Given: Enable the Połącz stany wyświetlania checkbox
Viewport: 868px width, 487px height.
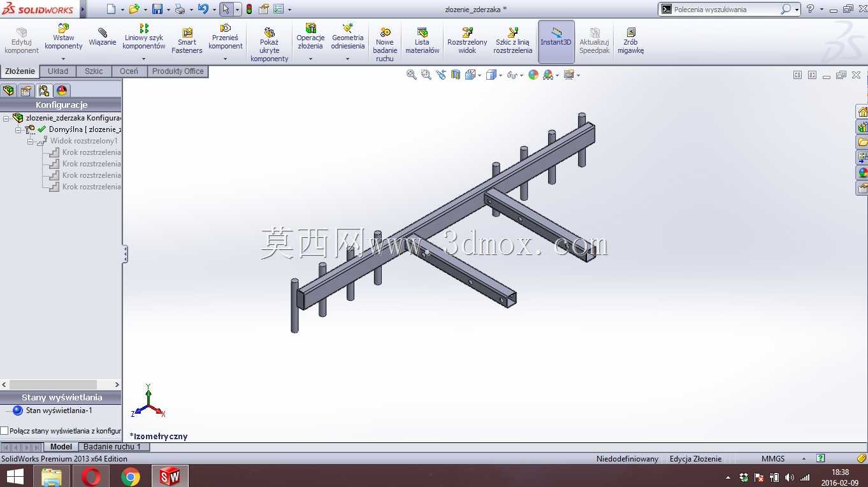Looking at the screenshot, I should 4,431.
